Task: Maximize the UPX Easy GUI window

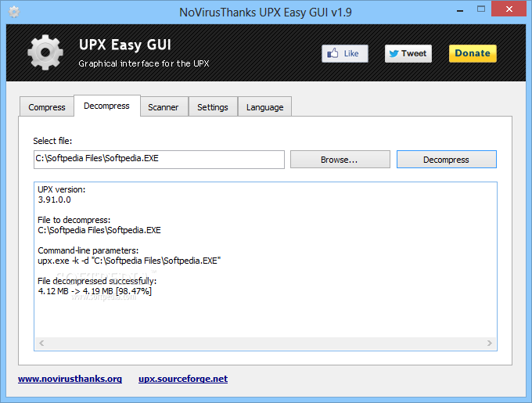Action: tap(481, 9)
